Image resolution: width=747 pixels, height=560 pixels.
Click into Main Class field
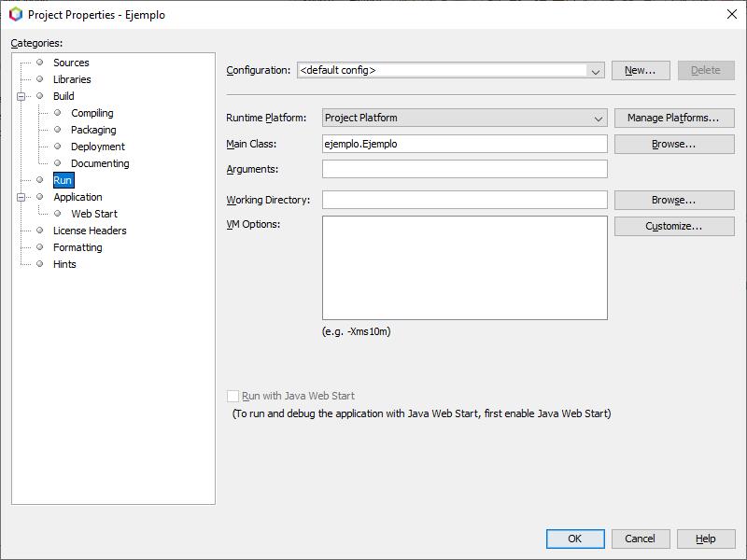[x=464, y=144]
